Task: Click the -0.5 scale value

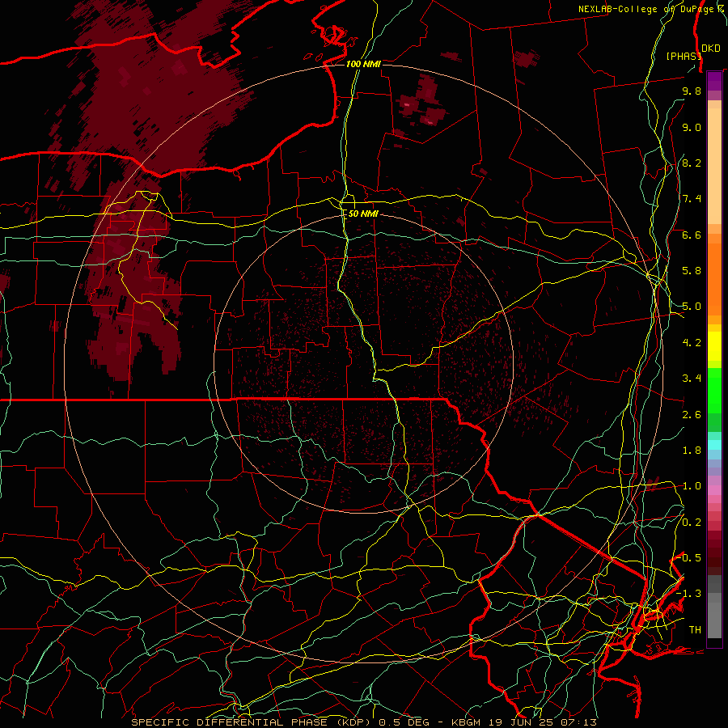Action: pos(689,558)
